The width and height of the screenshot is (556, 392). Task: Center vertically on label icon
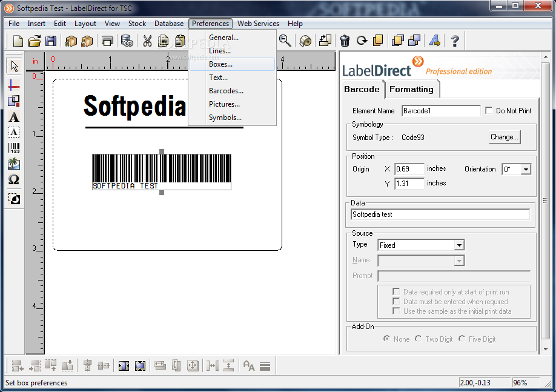[140, 366]
